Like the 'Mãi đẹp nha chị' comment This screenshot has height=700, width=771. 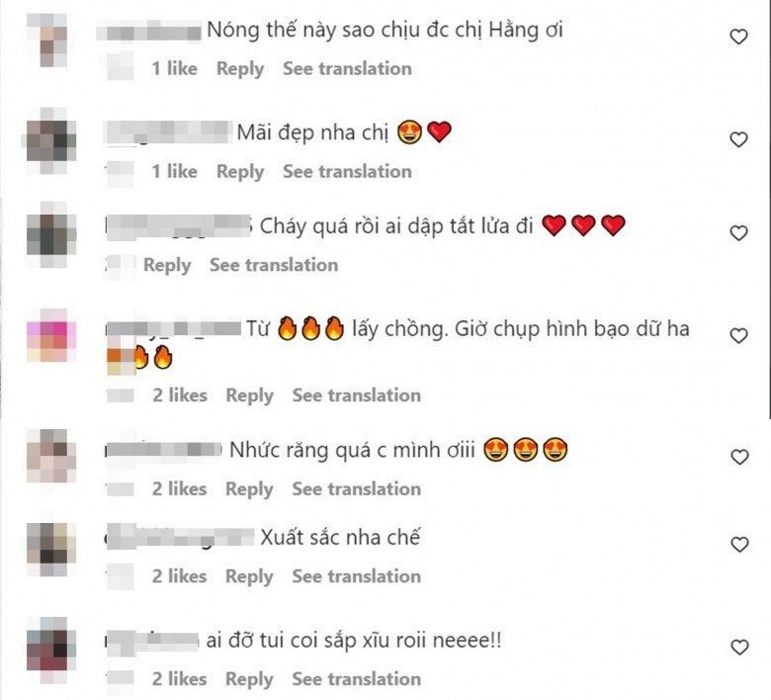point(738,139)
